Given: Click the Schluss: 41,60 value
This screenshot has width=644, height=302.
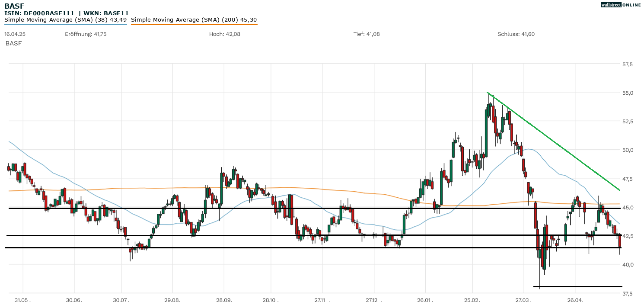Looking at the screenshot, I should (516, 34).
